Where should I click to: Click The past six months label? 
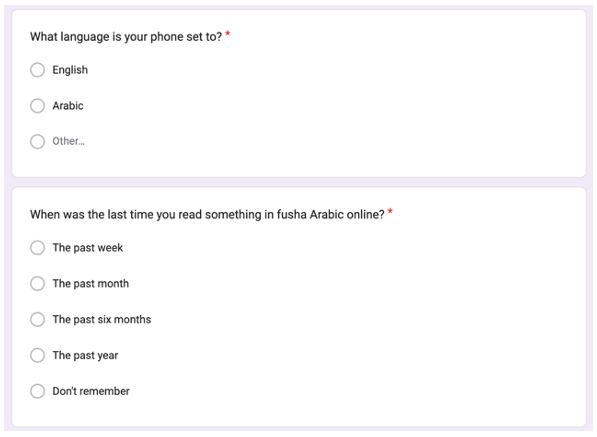pyautogui.click(x=102, y=319)
